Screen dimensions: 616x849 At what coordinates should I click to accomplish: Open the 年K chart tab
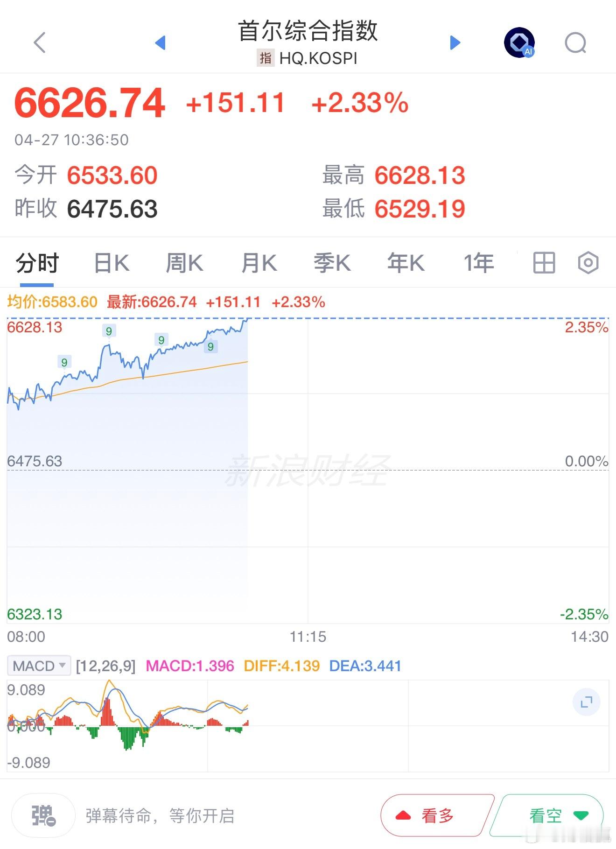point(406,263)
